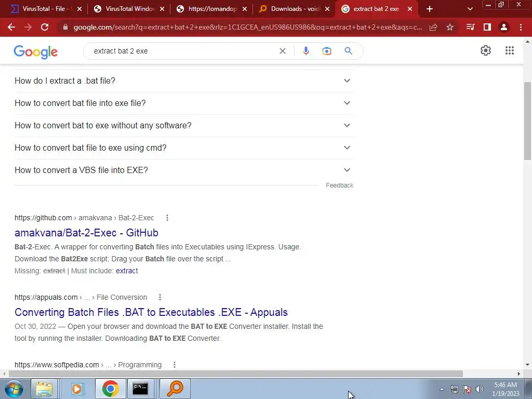Open 'amakvana/Bat-2-Exec - GitHub' result
This screenshot has width=532, height=399.
pos(87,233)
